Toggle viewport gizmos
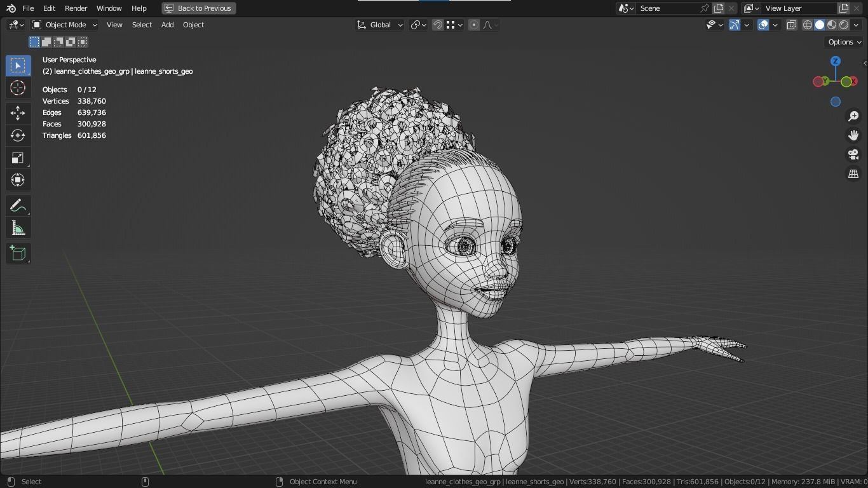The height and width of the screenshot is (488, 868). pos(735,25)
